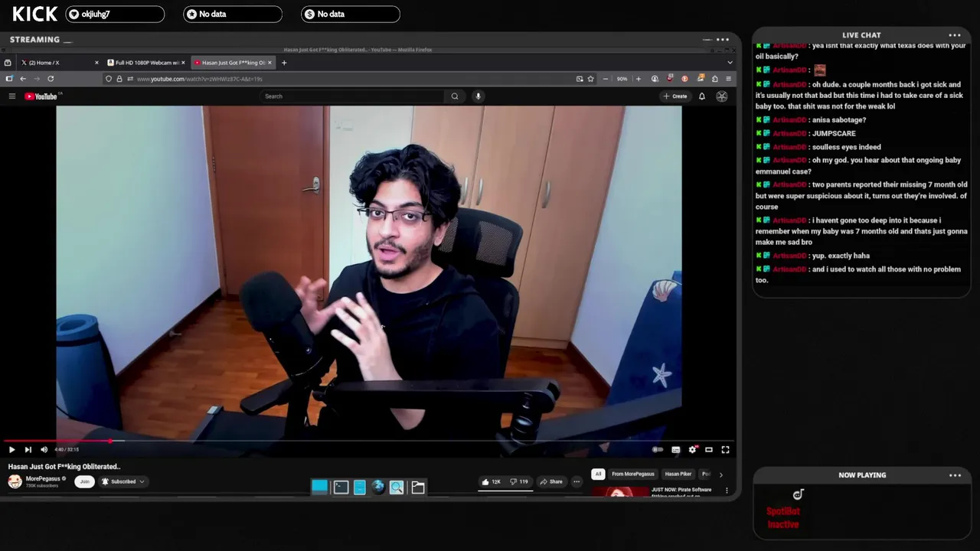Seek along the red video progress bar
The image size is (980, 551).
368,441
